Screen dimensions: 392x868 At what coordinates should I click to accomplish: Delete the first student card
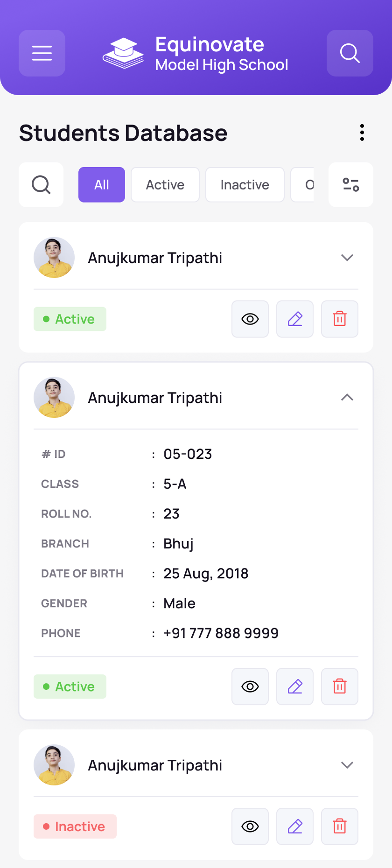pyautogui.click(x=340, y=319)
